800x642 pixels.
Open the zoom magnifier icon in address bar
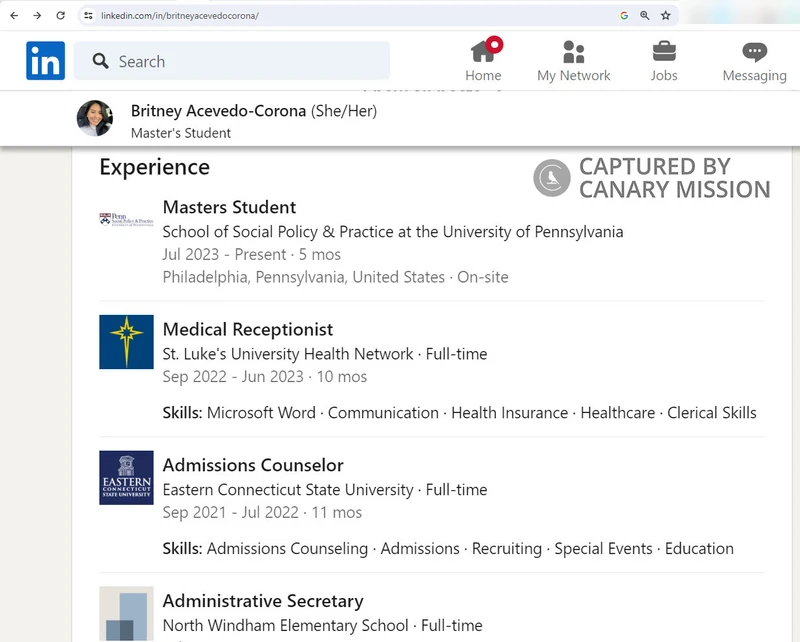click(645, 15)
